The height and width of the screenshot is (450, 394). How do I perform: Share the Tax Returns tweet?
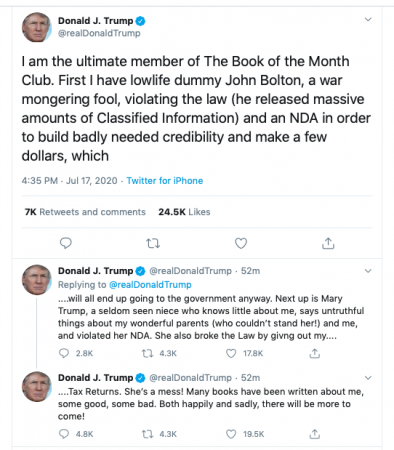coord(314,434)
